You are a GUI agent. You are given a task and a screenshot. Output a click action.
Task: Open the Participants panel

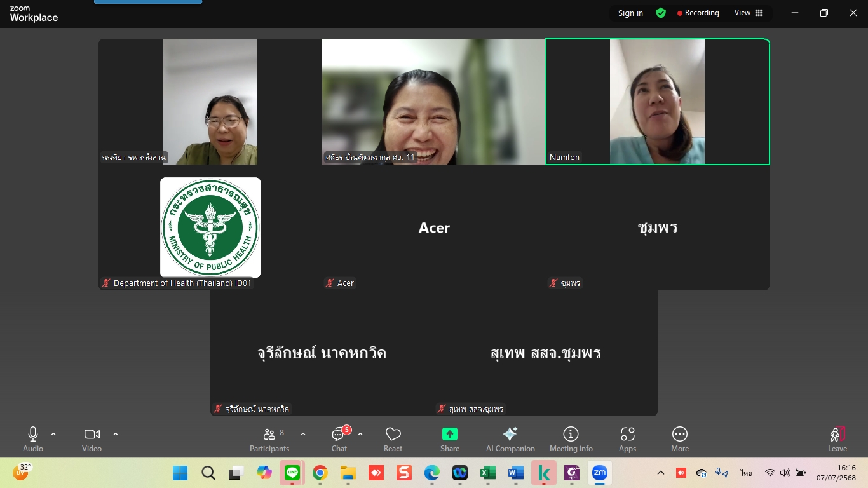click(x=269, y=438)
